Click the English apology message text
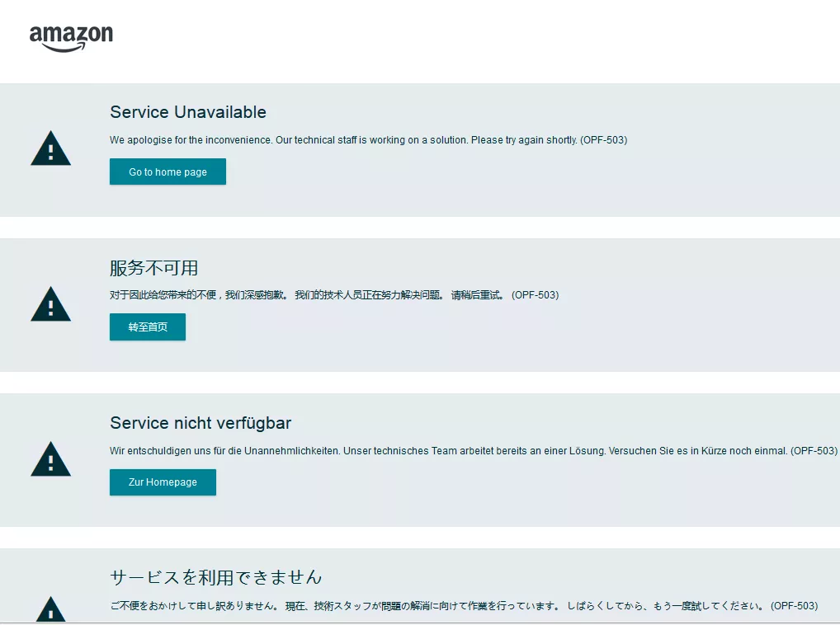The image size is (840, 625). [x=369, y=140]
